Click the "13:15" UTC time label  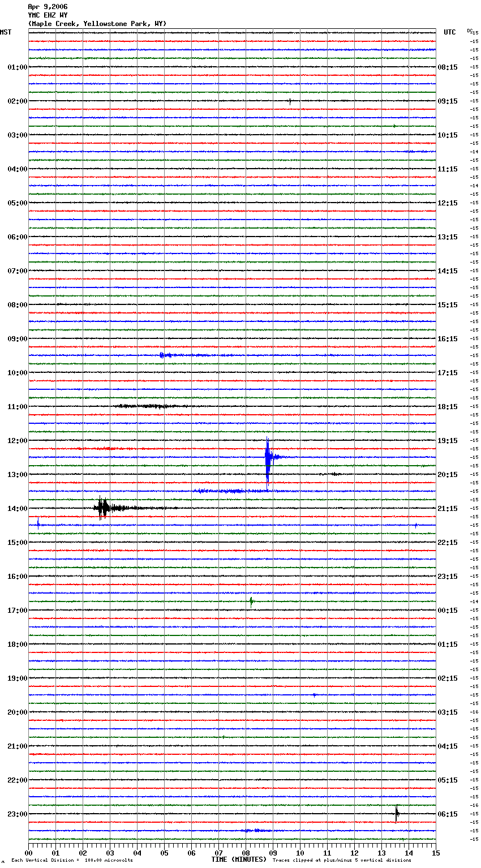coord(448,237)
